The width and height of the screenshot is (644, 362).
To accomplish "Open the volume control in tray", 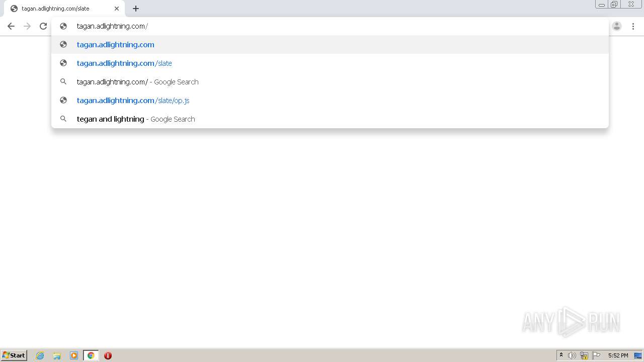I will pos(572,355).
